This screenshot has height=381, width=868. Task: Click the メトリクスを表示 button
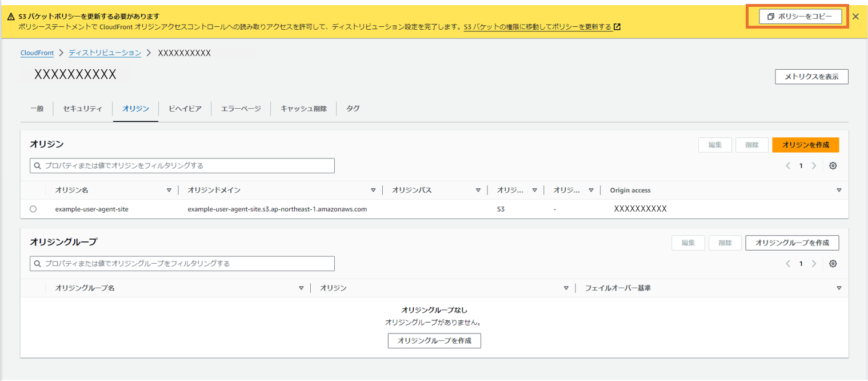point(811,77)
